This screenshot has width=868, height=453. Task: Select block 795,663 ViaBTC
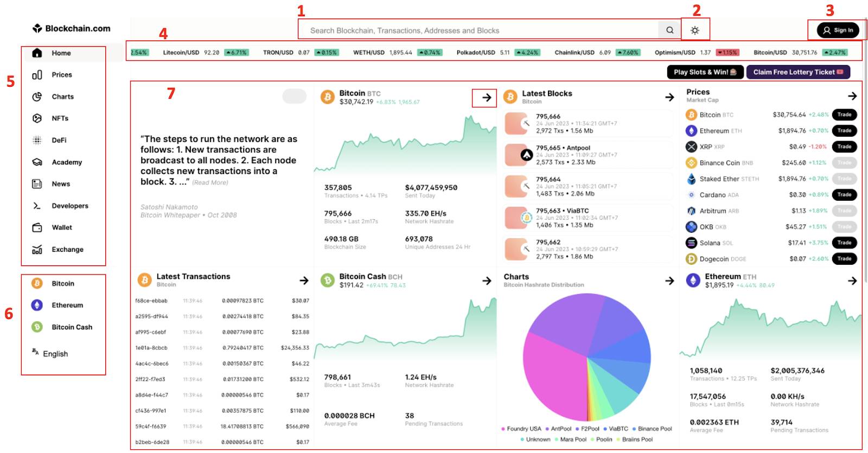point(588,218)
